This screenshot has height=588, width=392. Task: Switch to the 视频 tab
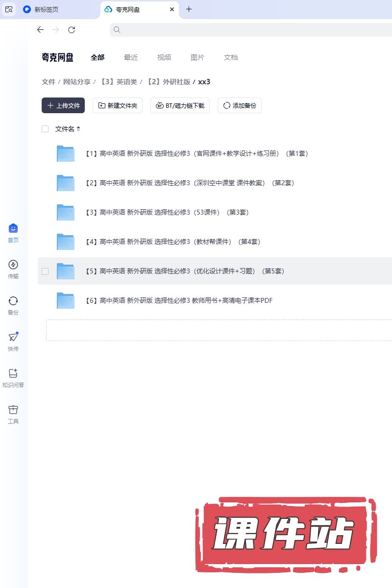pyautogui.click(x=164, y=57)
